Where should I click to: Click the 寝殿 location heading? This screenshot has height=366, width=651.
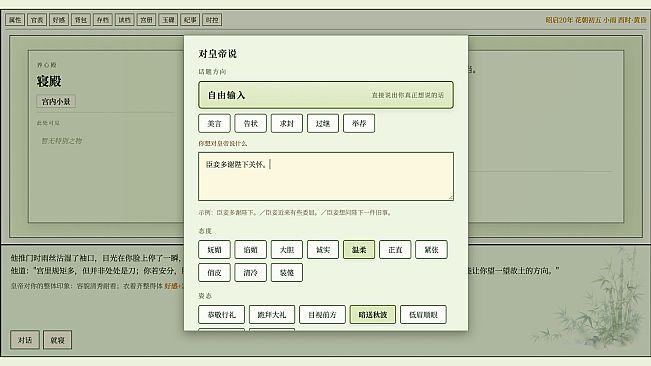click(49, 81)
